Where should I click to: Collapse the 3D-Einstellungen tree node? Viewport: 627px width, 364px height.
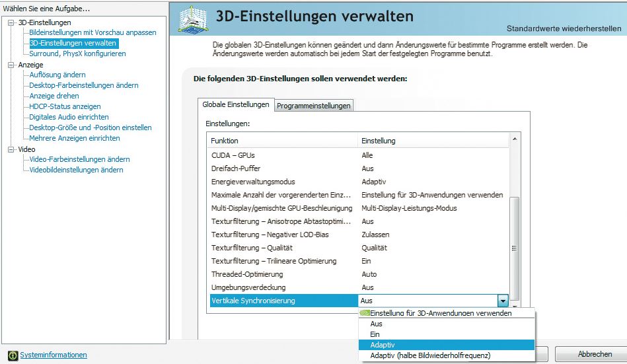(11, 23)
